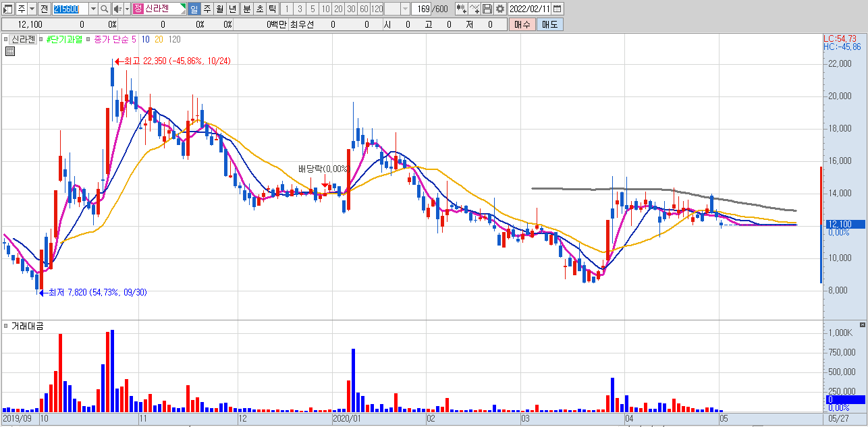Select daily chart 일 toggle
Image resolution: width=868 pixels, height=427 pixels.
pos(194,9)
